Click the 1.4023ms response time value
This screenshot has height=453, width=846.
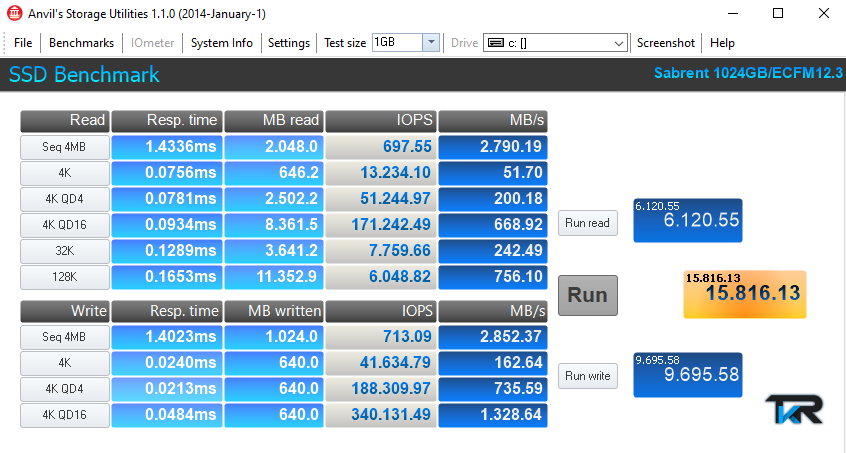coord(167,337)
